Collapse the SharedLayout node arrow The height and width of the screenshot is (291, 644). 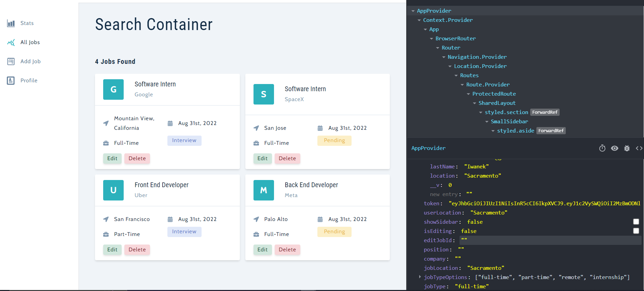(475, 103)
